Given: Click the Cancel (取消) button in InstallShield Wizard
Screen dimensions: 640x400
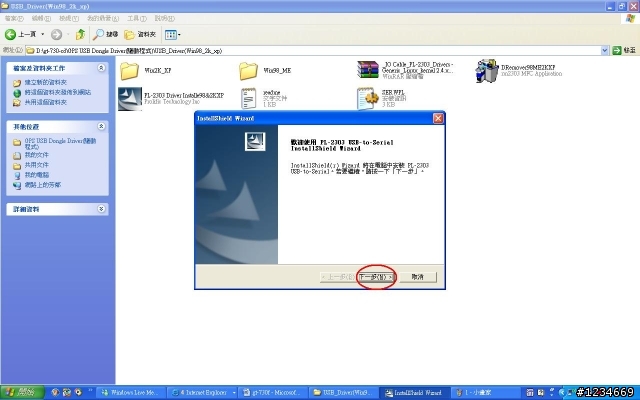Looking at the screenshot, I should (x=418, y=277).
